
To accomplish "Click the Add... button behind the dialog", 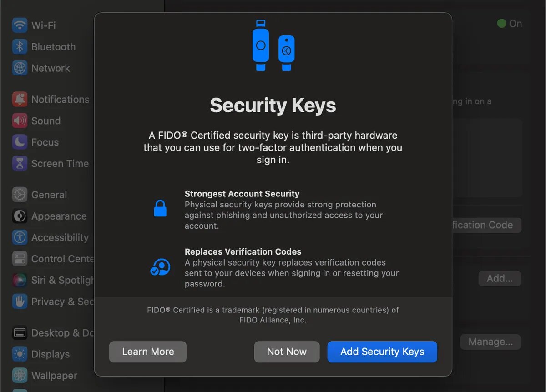I will click(500, 278).
